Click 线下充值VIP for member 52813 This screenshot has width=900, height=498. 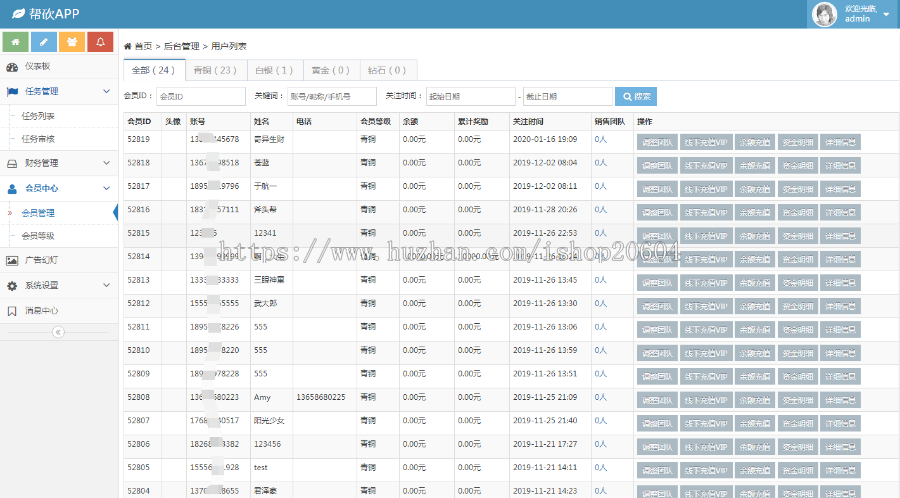tap(706, 283)
